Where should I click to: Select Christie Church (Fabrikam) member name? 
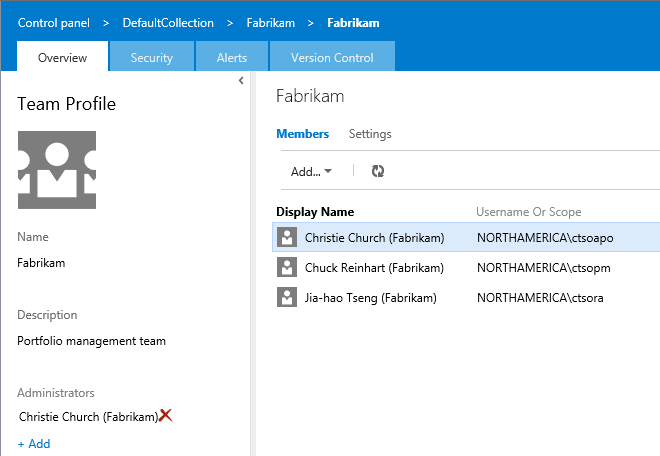click(x=374, y=237)
